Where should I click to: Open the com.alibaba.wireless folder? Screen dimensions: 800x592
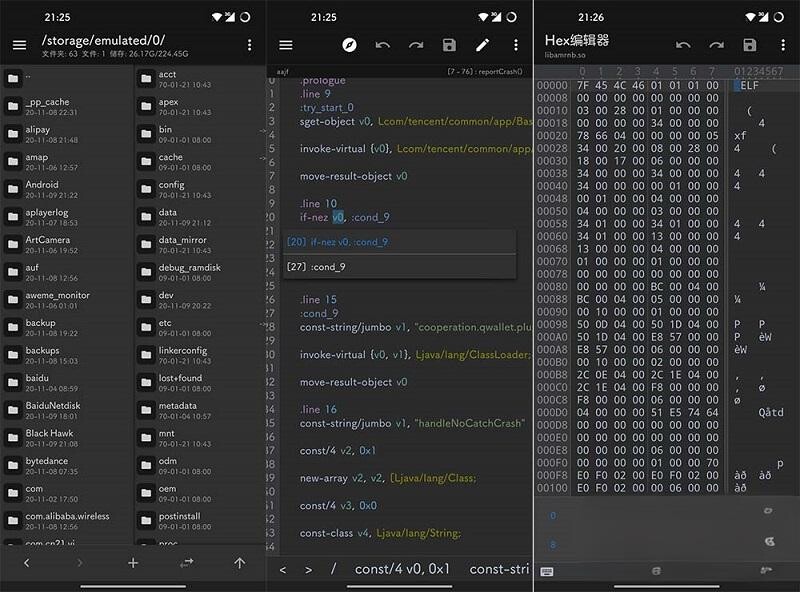coord(66,521)
